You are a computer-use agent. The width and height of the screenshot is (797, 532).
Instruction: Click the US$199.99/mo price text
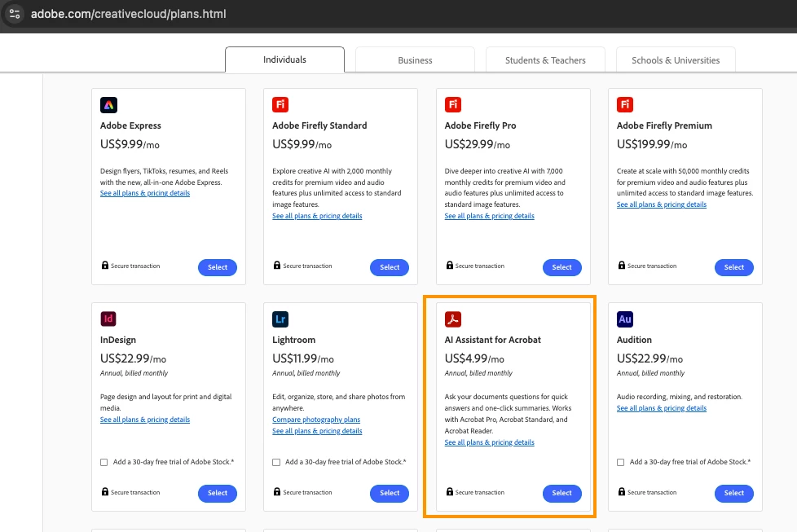(x=652, y=144)
